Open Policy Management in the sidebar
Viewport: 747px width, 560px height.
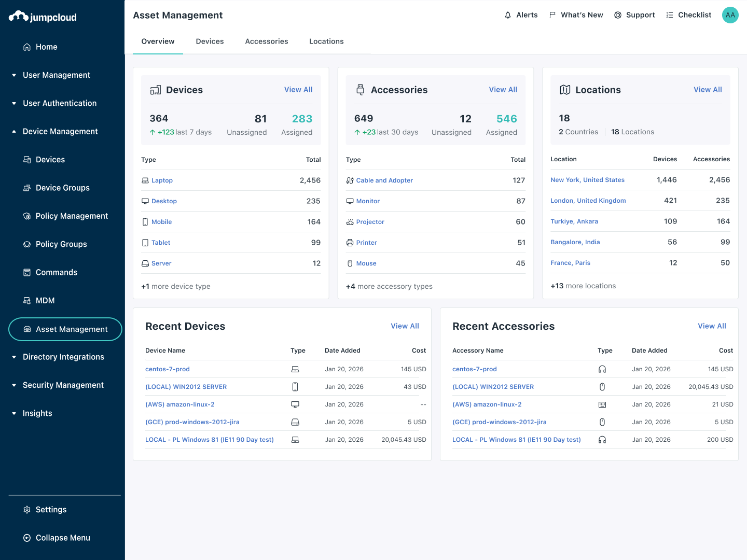tap(71, 216)
